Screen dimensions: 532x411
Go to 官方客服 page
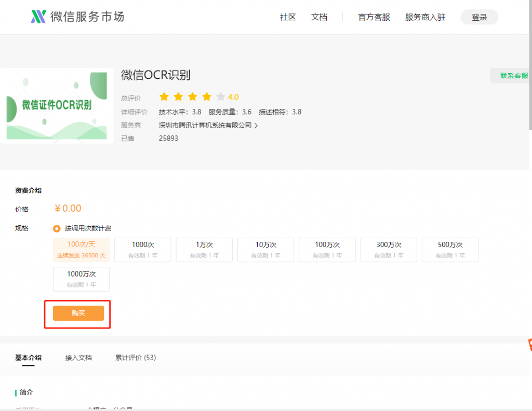[374, 17]
